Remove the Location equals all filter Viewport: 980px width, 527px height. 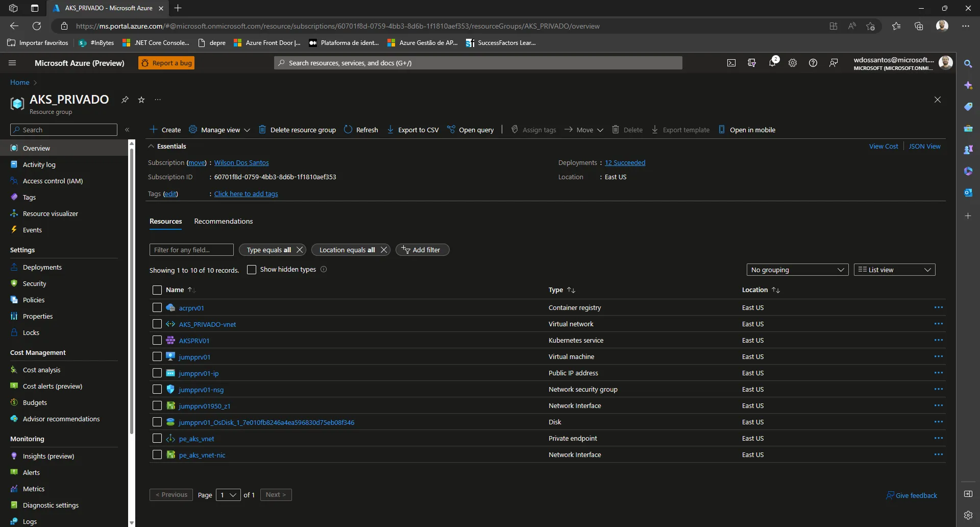pyautogui.click(x=383, y=250)
